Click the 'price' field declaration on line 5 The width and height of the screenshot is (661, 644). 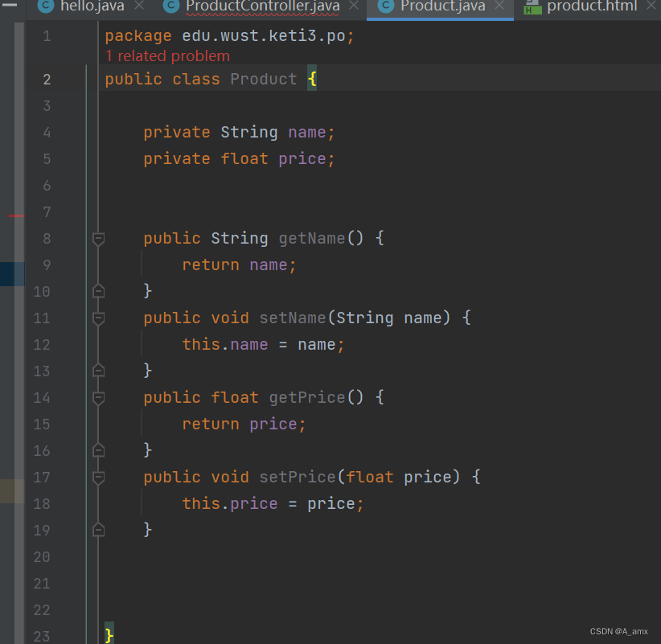302,159
